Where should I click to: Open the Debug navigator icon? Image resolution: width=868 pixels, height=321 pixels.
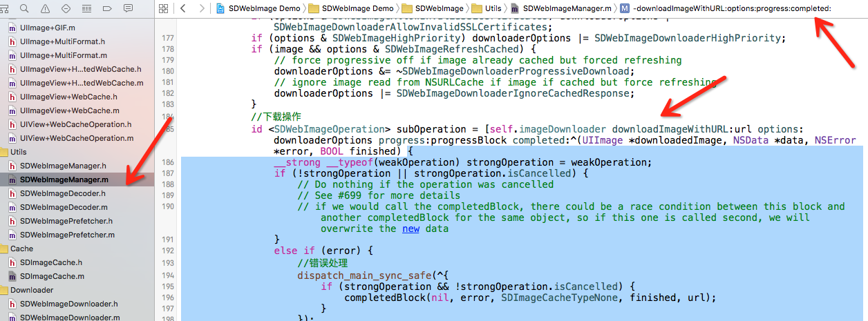(x=86, y=8)
